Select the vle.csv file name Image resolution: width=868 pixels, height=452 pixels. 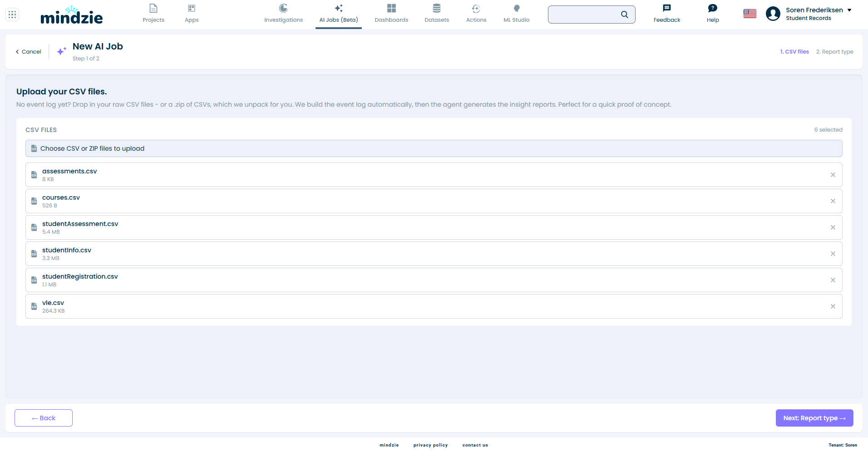[x=53, y=303]
